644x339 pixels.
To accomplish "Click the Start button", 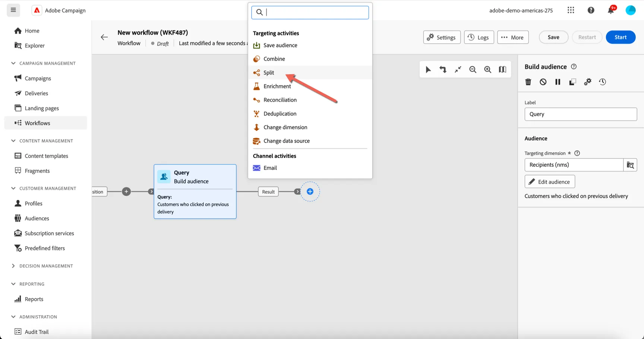I will point(621,37).
